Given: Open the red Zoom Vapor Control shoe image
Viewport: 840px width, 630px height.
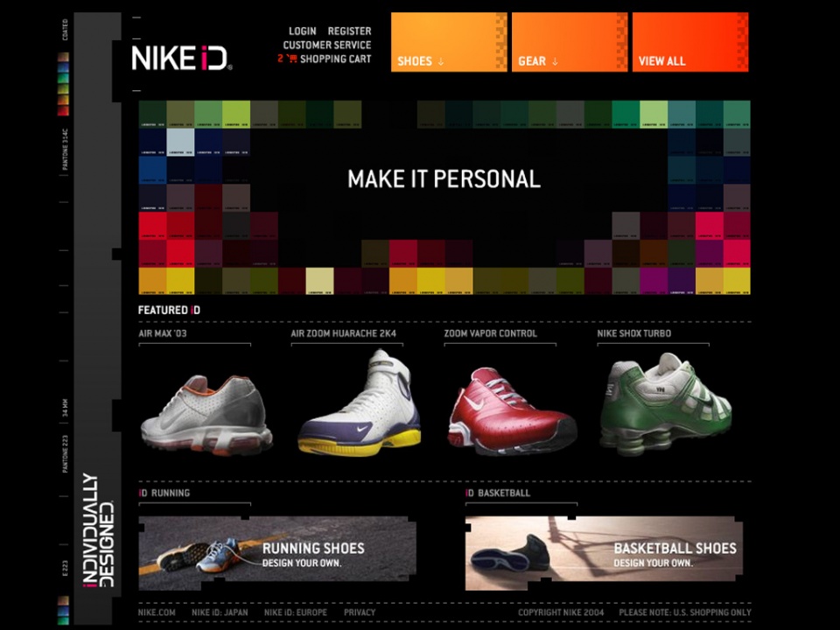Looking at the screenshot, I should click(513, 411).
